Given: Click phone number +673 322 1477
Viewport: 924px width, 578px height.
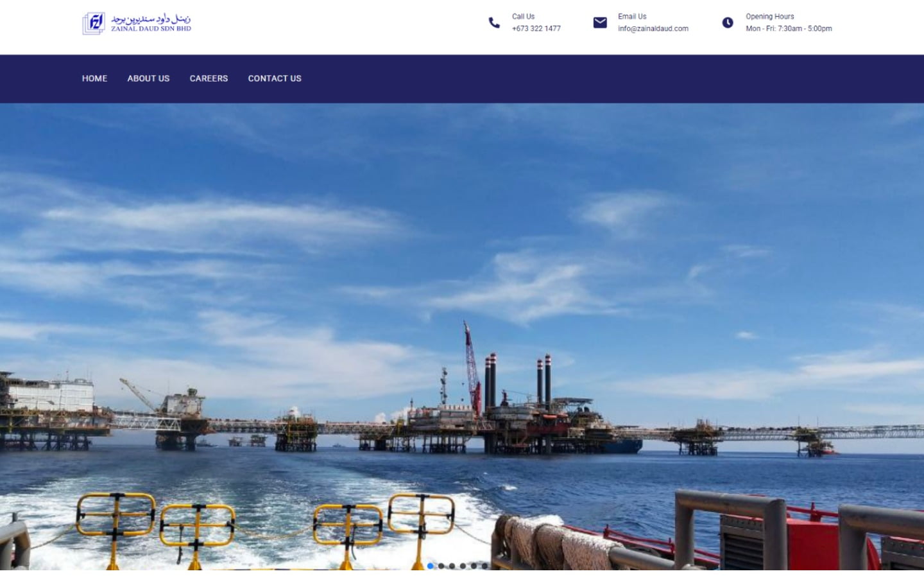Looking at the screenshot, I should [536, 29].
